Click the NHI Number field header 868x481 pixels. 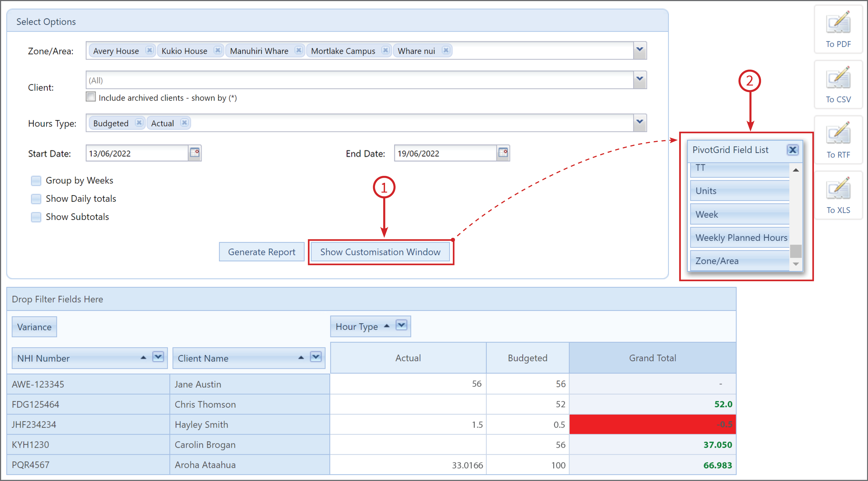tap(90, 358)
